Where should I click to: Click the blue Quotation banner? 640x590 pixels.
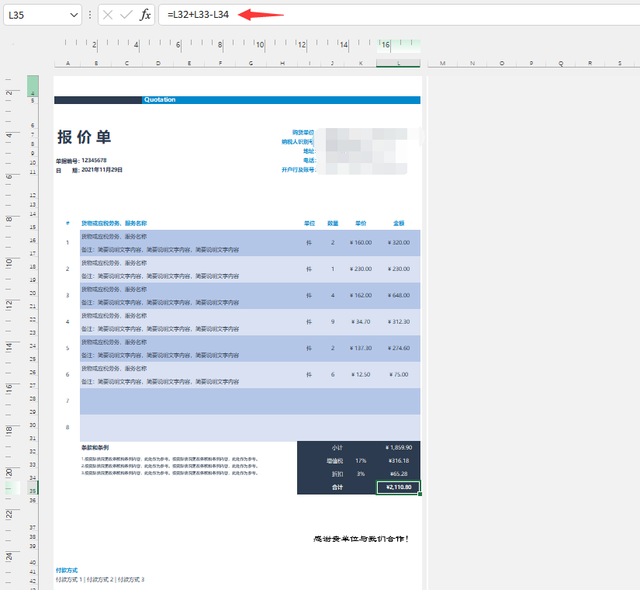[x=281, y=100]
